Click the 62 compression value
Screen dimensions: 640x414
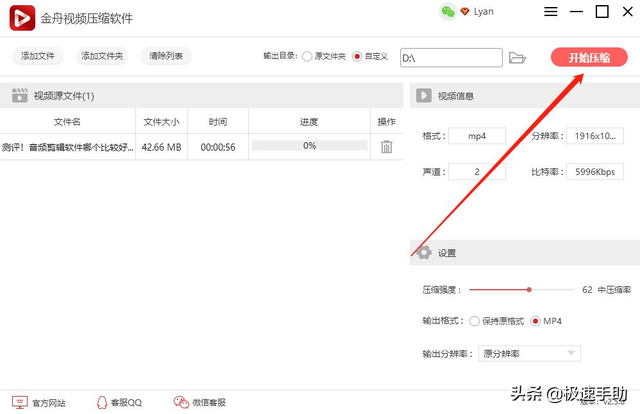pos(587,289)
